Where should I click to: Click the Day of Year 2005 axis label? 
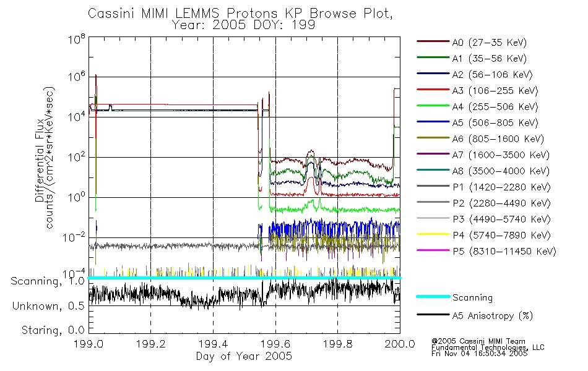coord(244,356)
